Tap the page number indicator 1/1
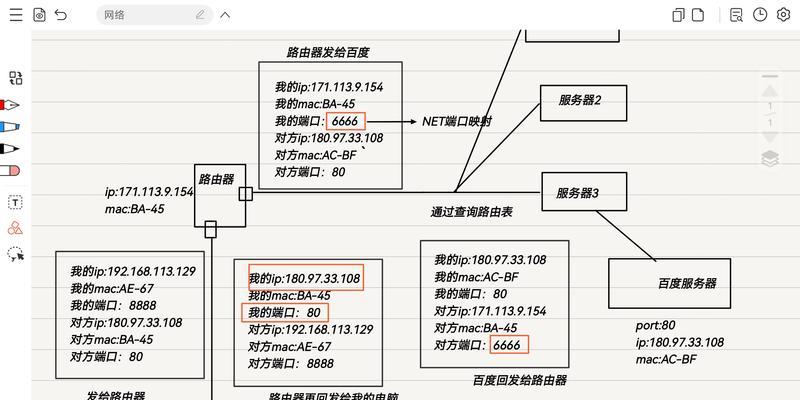 pyautogui.click(x=770, y=114)
